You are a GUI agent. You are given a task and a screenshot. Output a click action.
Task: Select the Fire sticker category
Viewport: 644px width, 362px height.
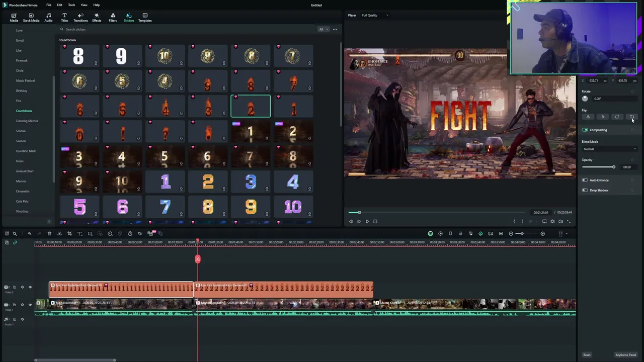click(19, 101)
